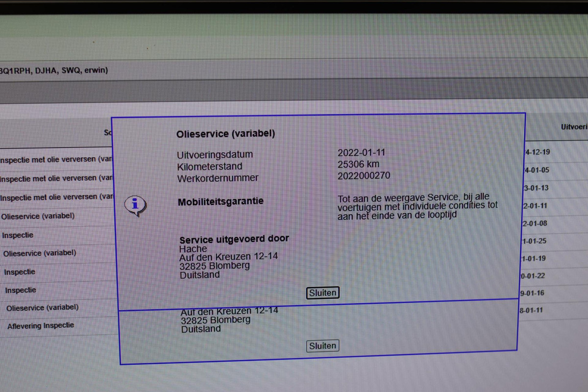Screen dimensions: 588x392
Task: Click the Mobiliteitsgarantie label
Action: 220,201
